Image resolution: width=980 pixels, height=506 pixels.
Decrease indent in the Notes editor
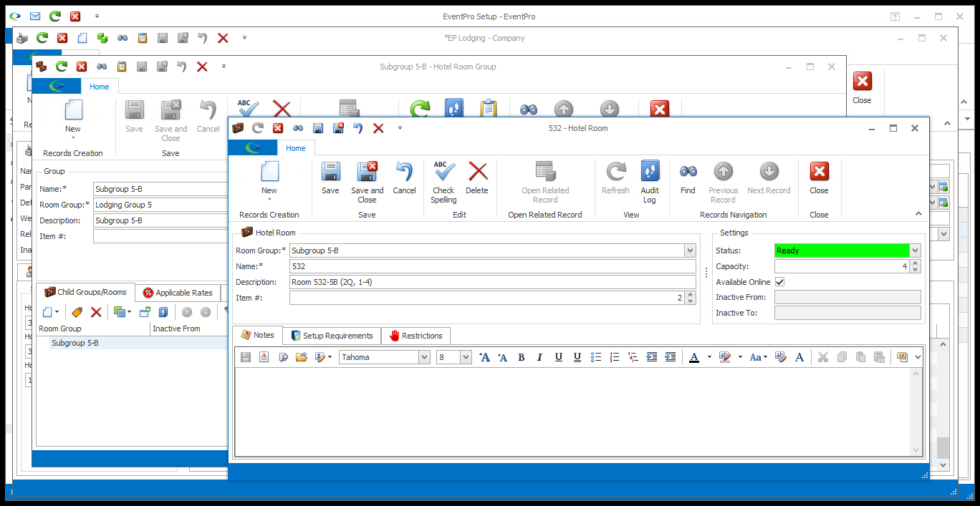click(x=652, y=357)
